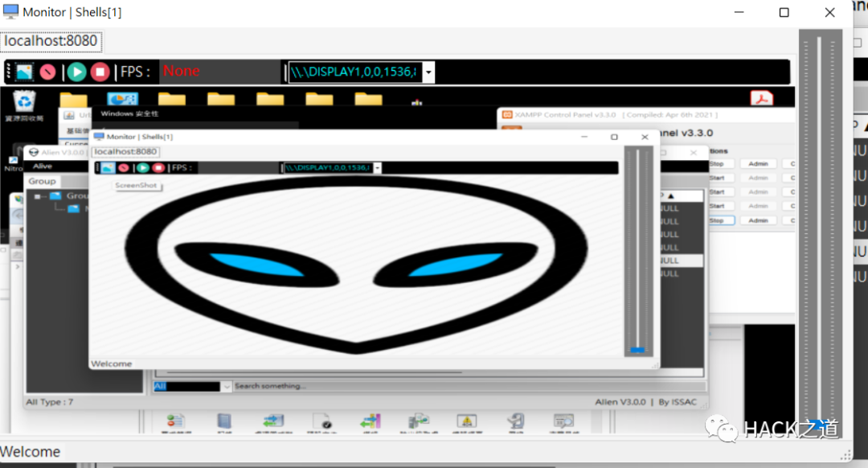Click the Windows 安全性 window title
The height and width of the screenshot is (468, 868).
tap(129, 113)
